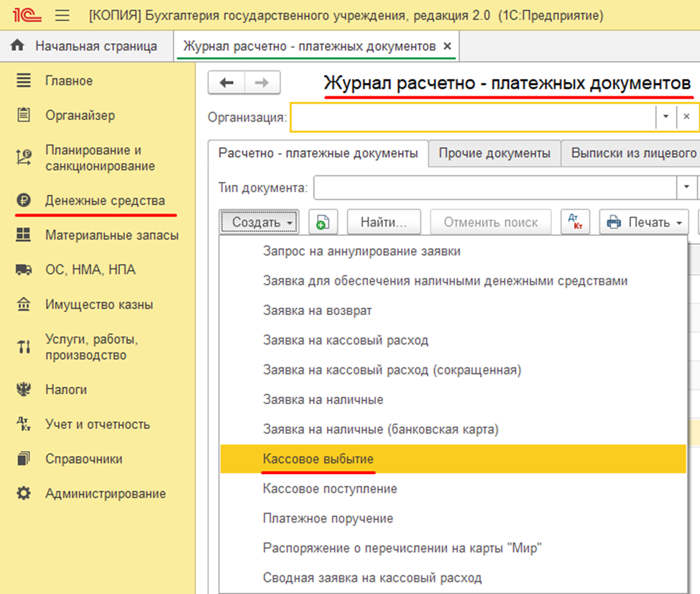Select the highlighted Кассовое выбытие item

pyautogui.click(x=453, y=459)
